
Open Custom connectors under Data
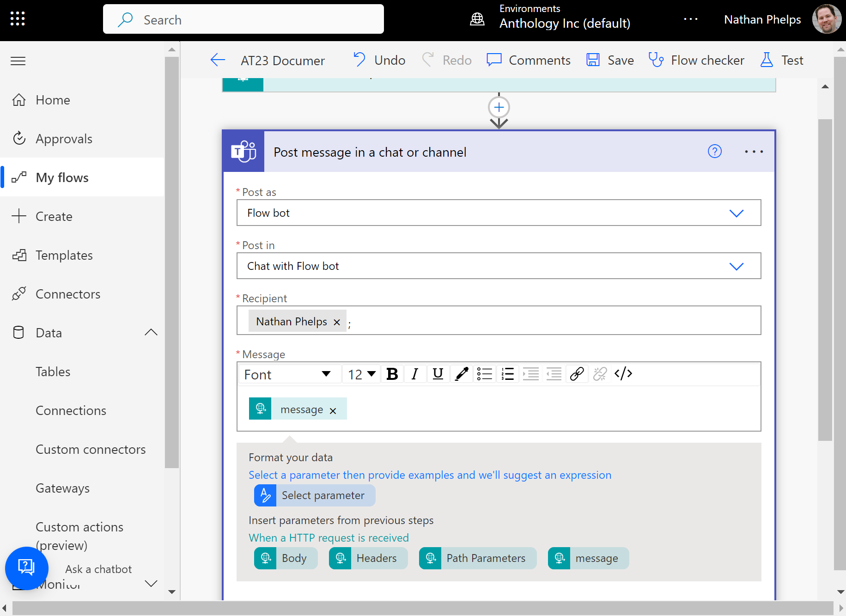[x=91, y=449]
